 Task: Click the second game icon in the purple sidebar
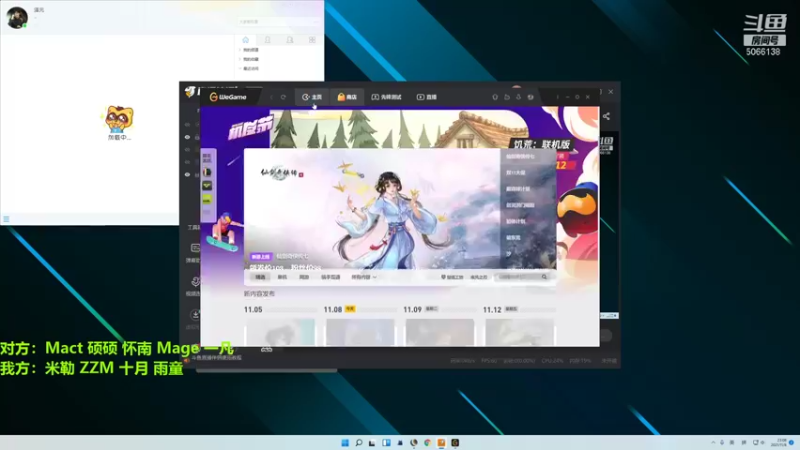pos(207,186)
